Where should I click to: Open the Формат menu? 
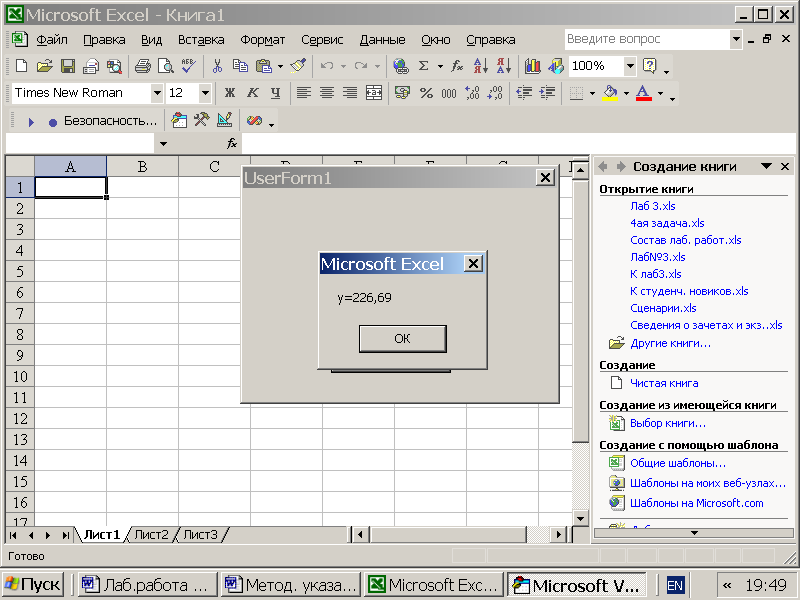click(x=263, y=40)
